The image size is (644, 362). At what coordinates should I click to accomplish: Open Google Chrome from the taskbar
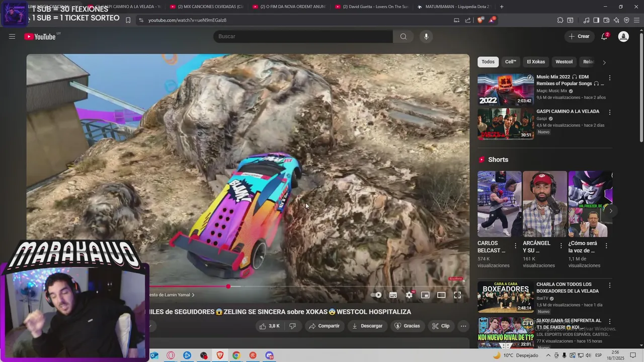coord(236,355)
